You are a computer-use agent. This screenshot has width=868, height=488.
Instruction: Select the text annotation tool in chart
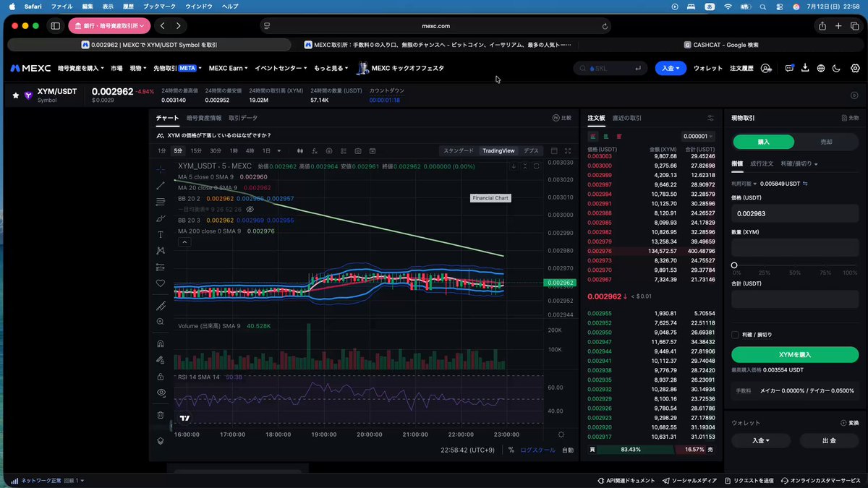click(161, 235)
